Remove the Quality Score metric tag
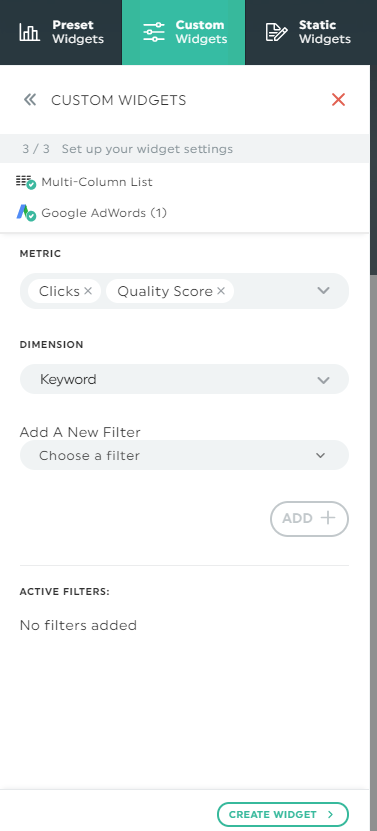This screenshot has height=831, width=377. (x=221, y=291)
